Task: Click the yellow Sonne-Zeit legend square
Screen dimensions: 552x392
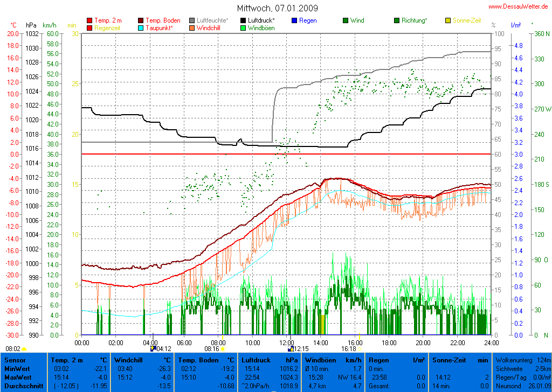Action: 447,21
